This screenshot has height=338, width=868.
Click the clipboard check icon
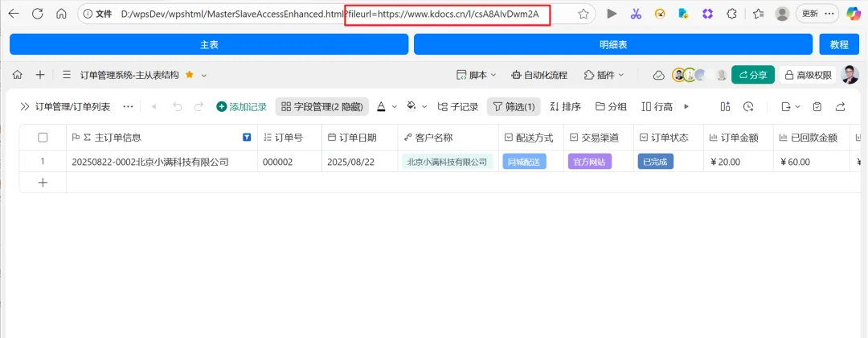(817, 106)
